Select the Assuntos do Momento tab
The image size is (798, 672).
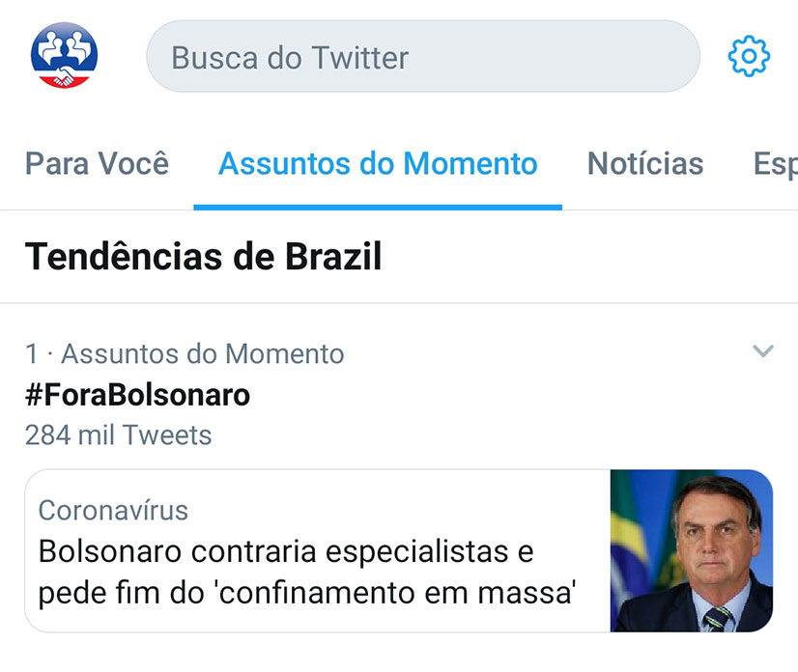tap(378, 163)
